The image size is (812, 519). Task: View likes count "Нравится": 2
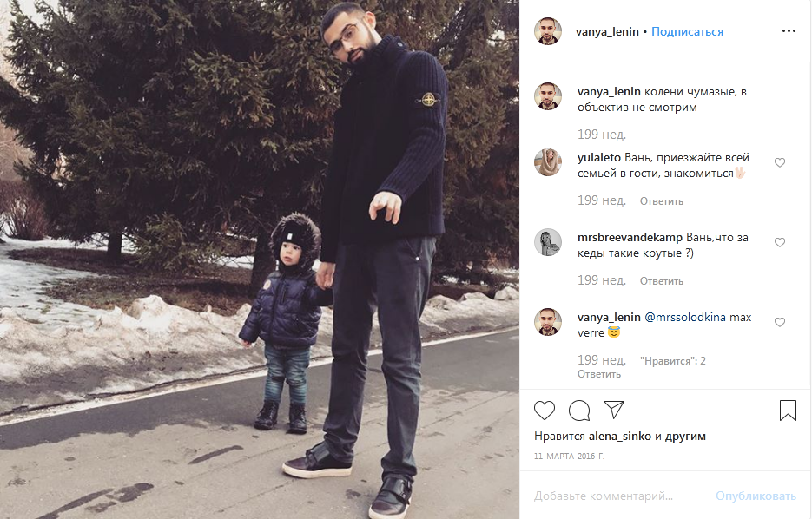[673, 361]
